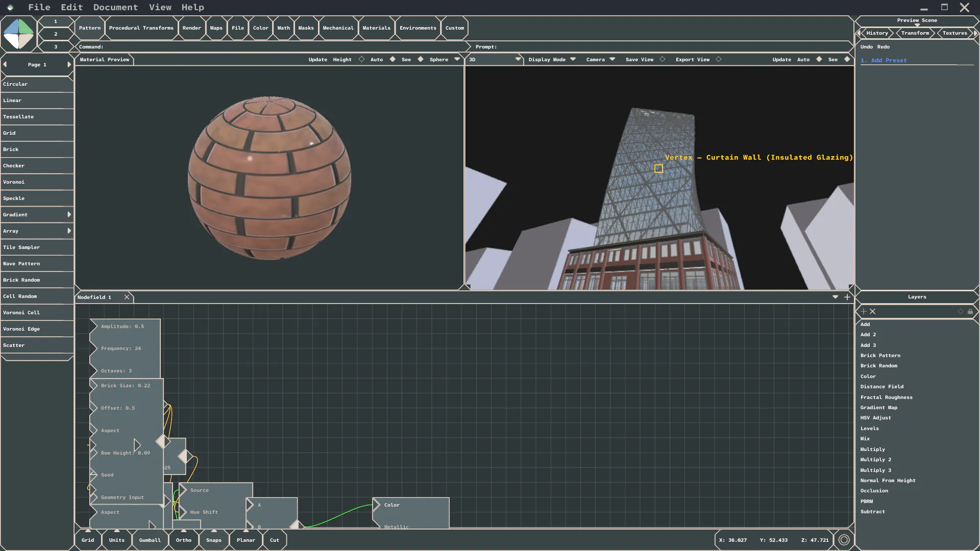The height and width of the screenshot is (551, 980).
Task: Expand the Preview Scene dropdown
Action: (x=917, y=25)
